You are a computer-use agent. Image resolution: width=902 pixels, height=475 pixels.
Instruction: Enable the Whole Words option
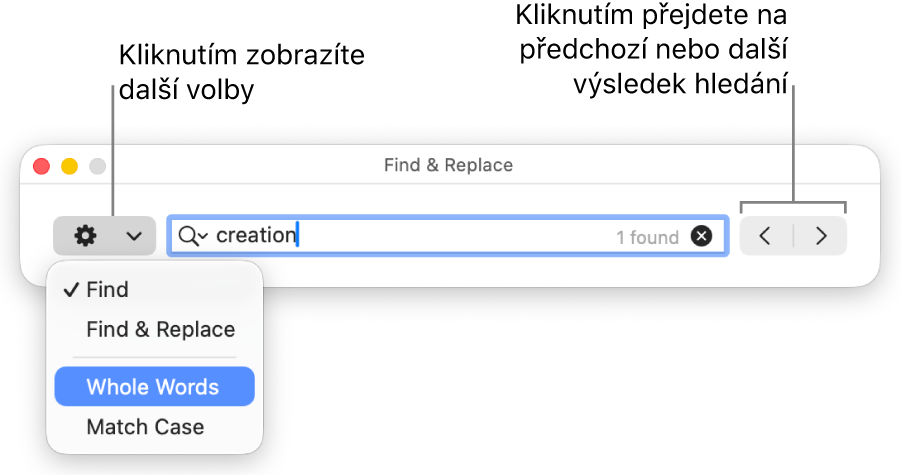153,387
